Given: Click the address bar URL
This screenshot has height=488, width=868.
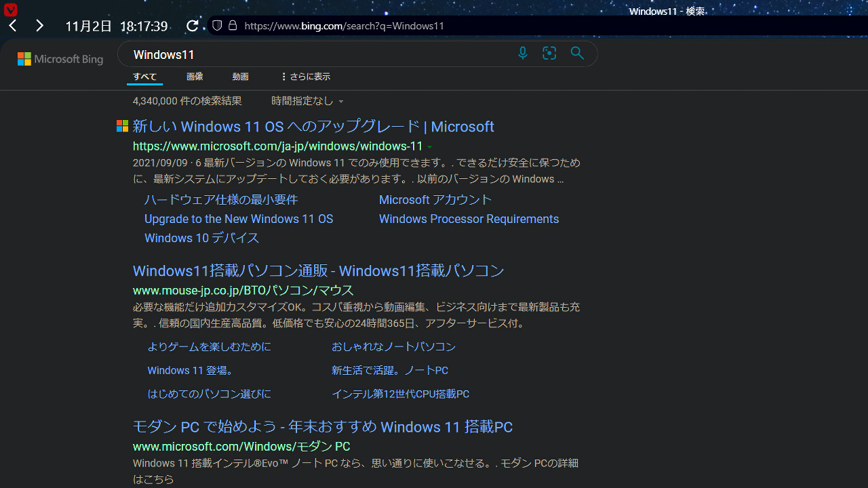Looking at the screenshot, I should (x=344, y=26).
